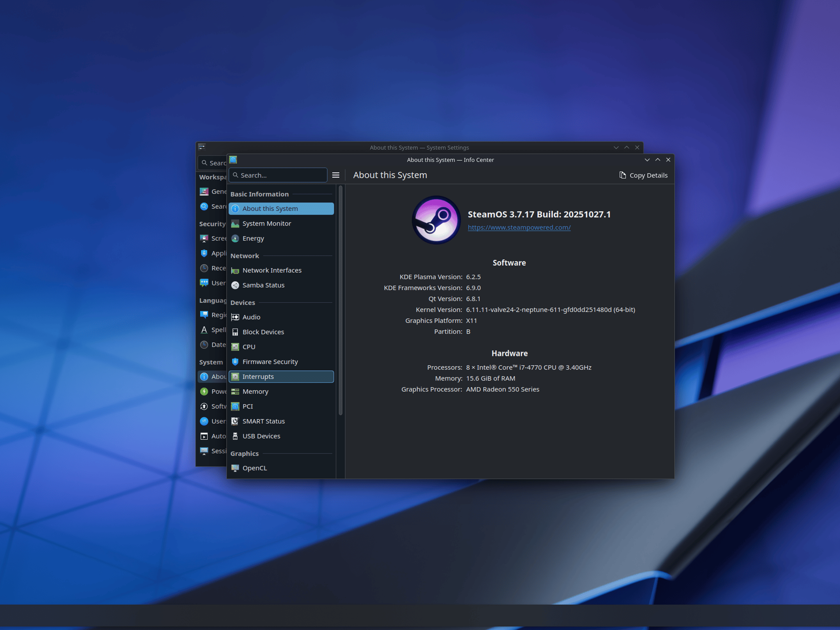
Task: Select the SMART Status icon
Action: (235, 421)
